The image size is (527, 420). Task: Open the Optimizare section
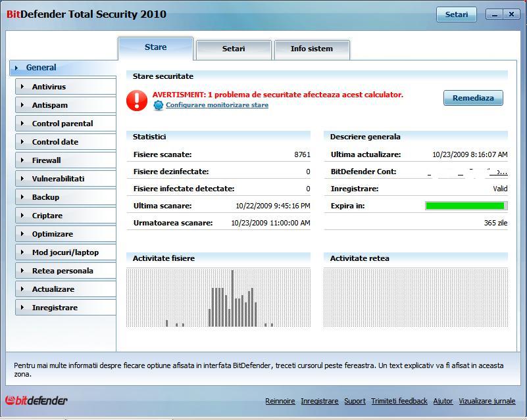(66, 234)
